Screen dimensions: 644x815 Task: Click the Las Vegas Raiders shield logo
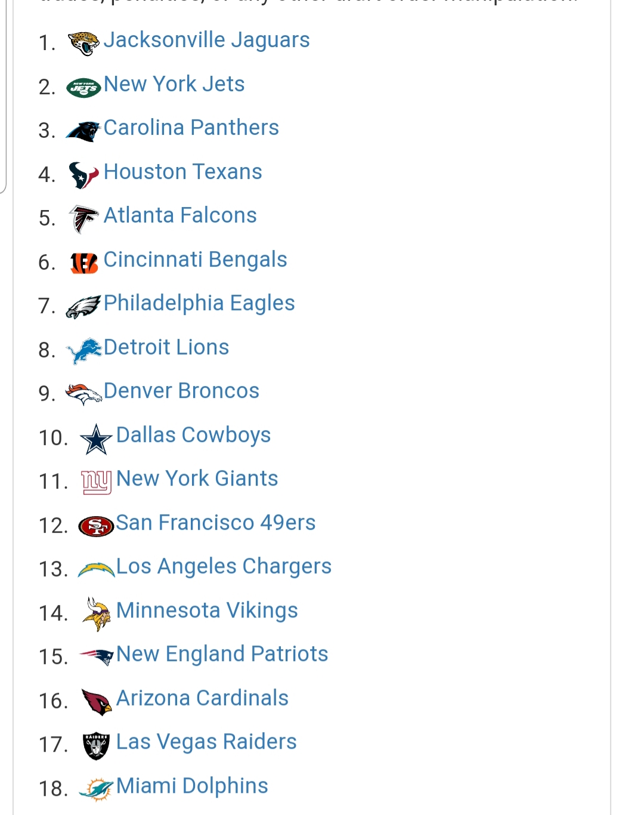96,746
